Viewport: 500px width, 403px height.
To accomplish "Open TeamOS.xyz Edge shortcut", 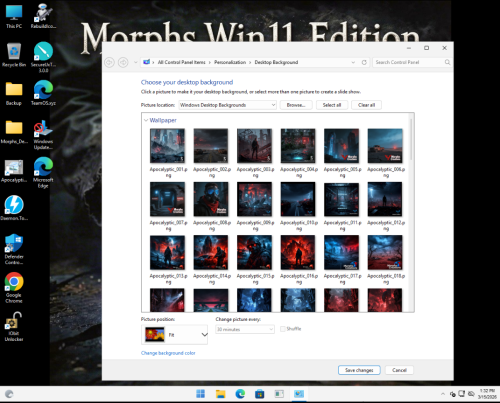I will (43, 93).
